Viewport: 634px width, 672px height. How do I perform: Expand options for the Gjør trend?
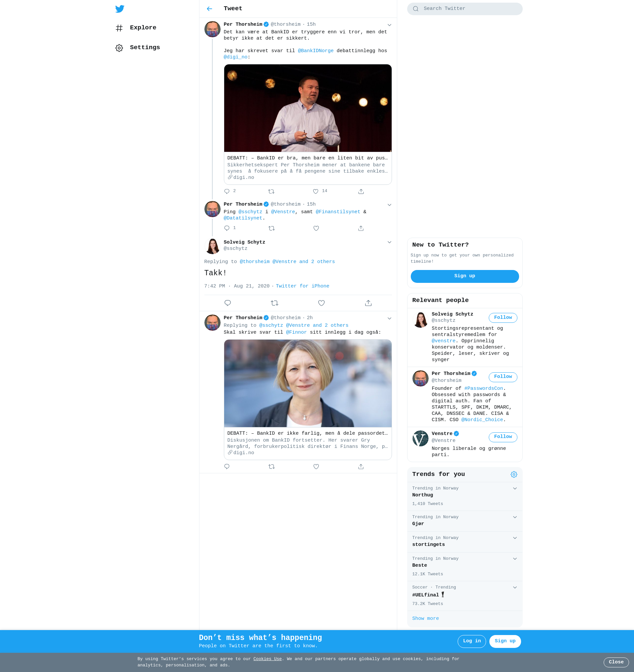(515, 517)
